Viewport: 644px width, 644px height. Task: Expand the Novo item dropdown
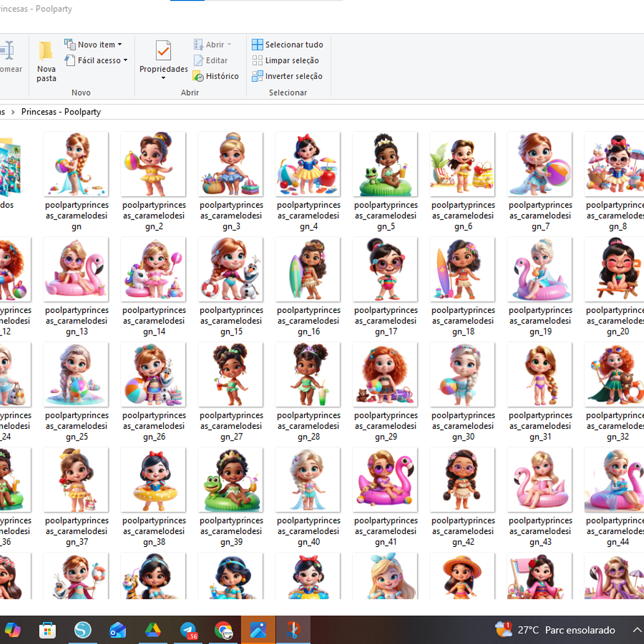[x=120, y=45]
